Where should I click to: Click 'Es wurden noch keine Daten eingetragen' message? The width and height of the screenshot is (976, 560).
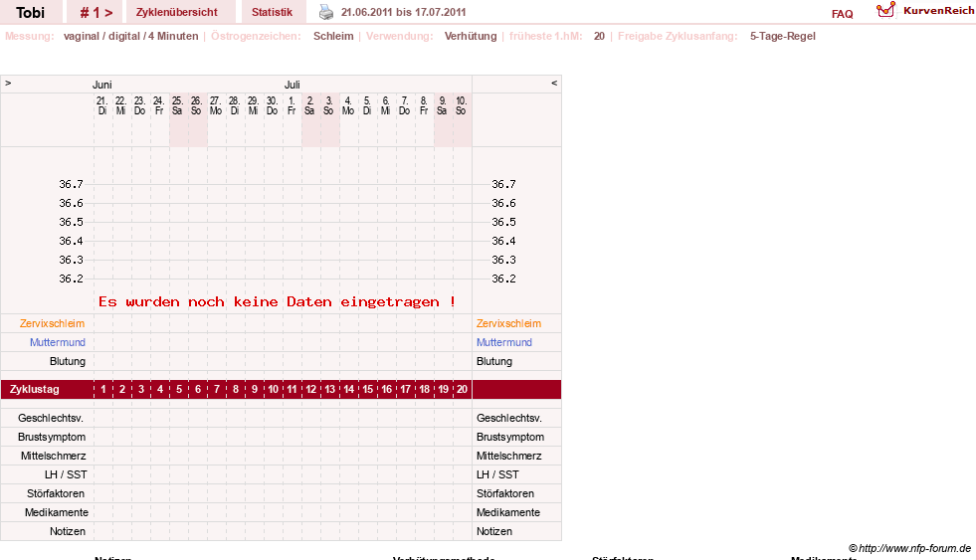click(x=277, y=302)
